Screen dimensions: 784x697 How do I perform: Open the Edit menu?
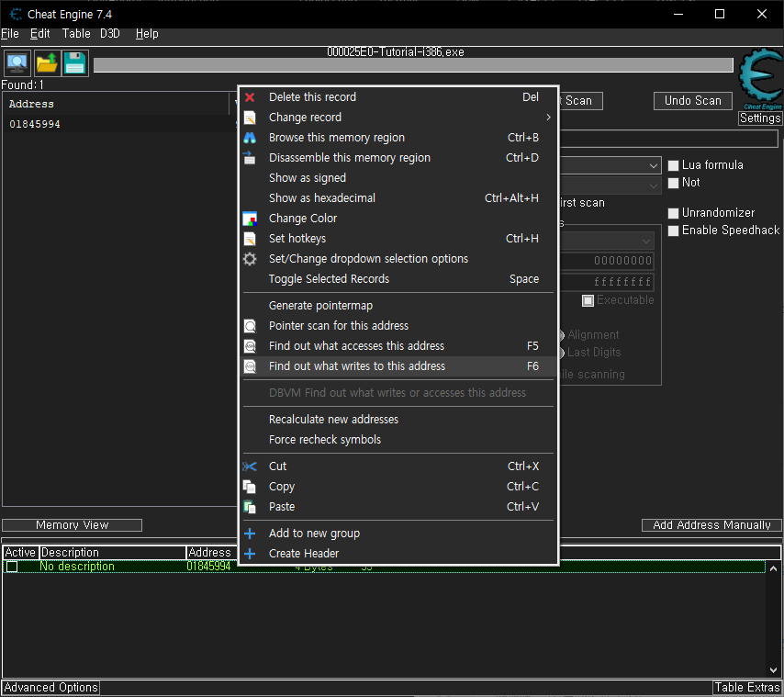pos(40,33)
